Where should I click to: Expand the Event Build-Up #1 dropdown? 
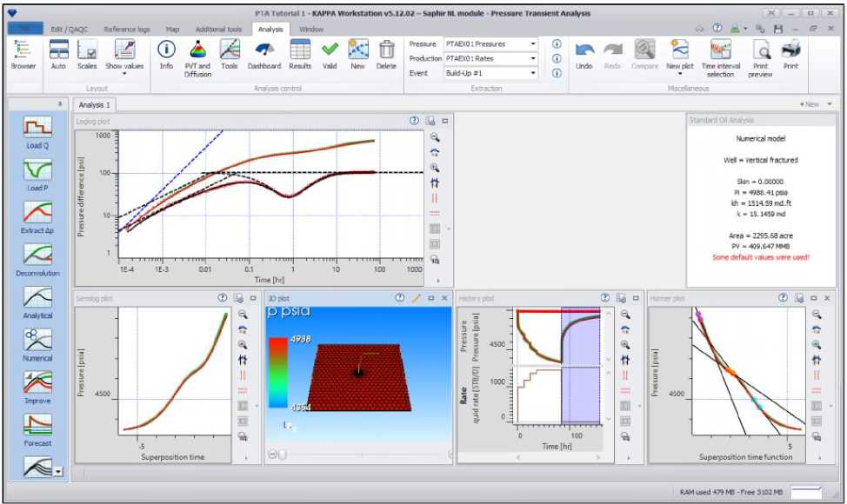click(x=533, y=73)
